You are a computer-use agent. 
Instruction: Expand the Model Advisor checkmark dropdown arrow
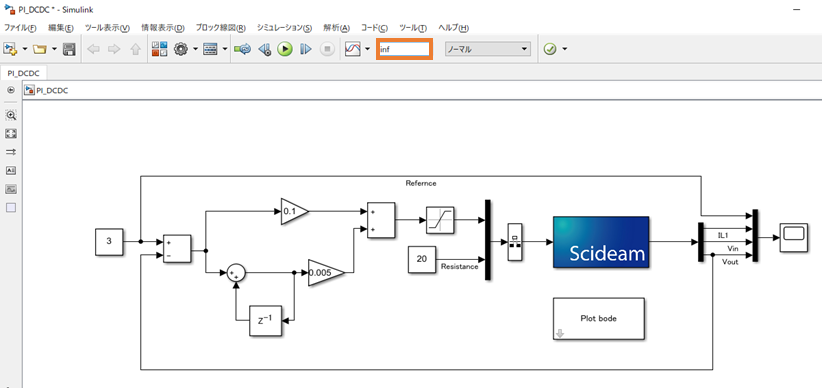pyautogui.click(x=565, y=49)
